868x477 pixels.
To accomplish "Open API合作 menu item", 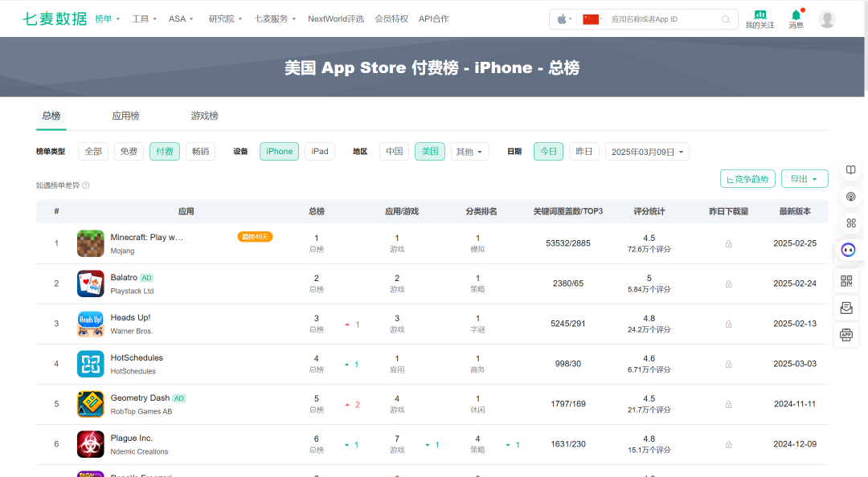I will tap(434, 18).
